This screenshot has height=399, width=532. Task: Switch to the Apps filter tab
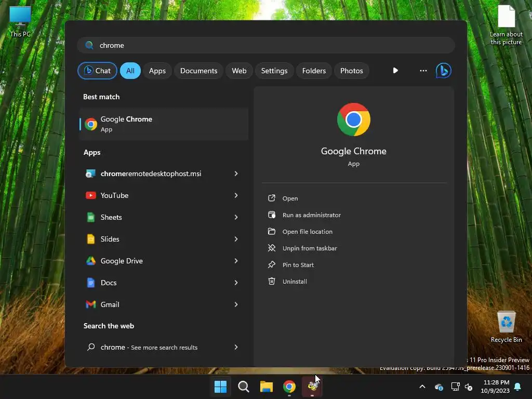[157, 71]
